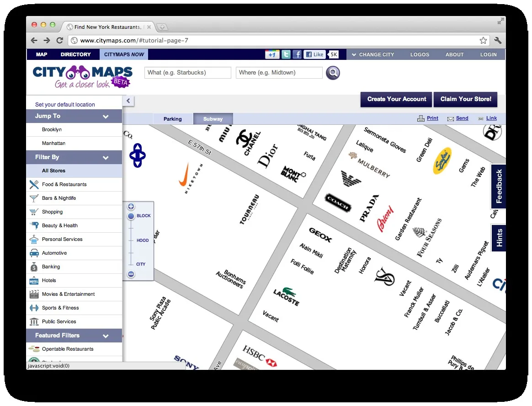Image resolution: width=532 pixels, height=406 pixels.
Task: Jump to Manhattan
Action: click(74, 143)
